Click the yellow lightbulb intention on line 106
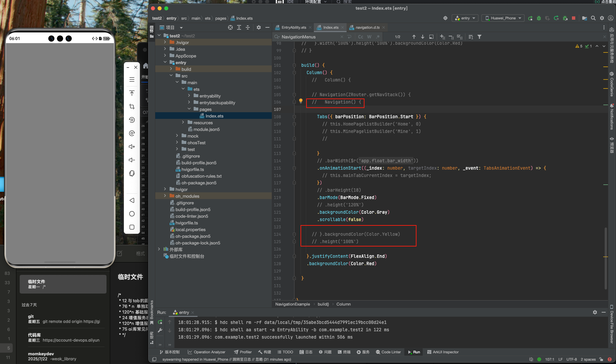The height and width of the screenshot is (364, 616). point(300,101)
